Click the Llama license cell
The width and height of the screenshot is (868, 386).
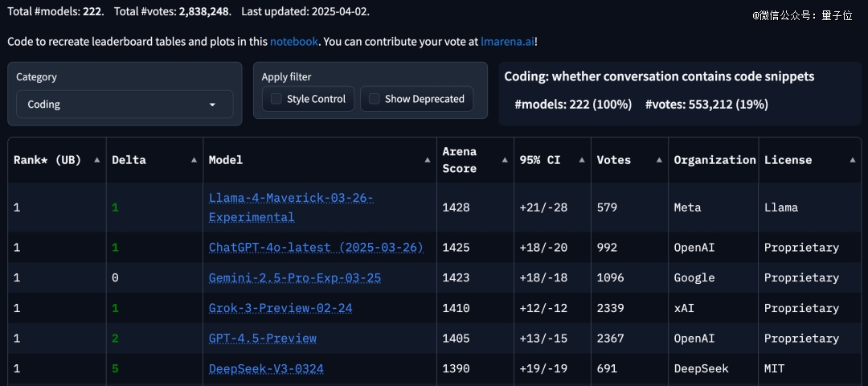(781, 207)
